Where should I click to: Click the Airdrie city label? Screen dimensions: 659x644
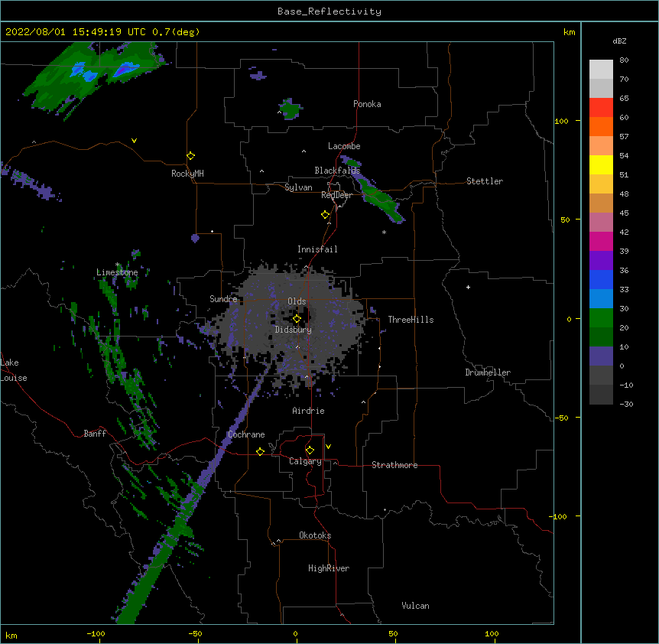click(x=309, y=411)
